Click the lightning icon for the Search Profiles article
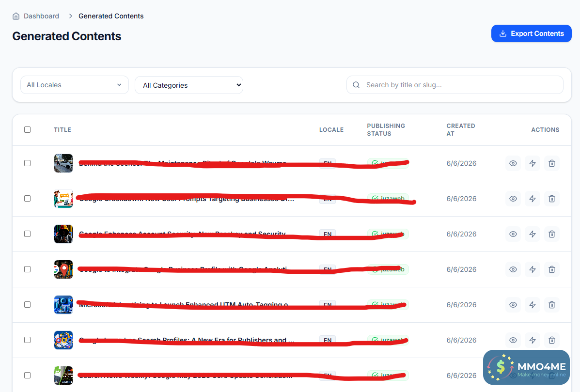 (533, 340)
